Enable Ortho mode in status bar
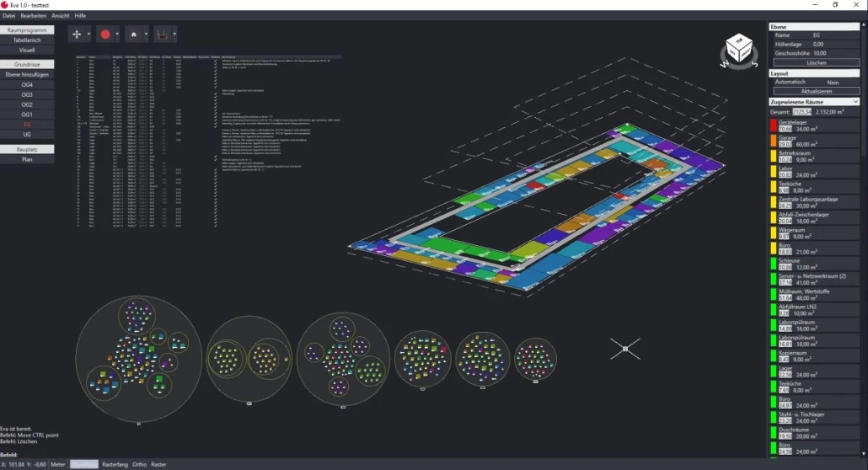The width and height of the screenshot is (868, 470). point(140,464)
